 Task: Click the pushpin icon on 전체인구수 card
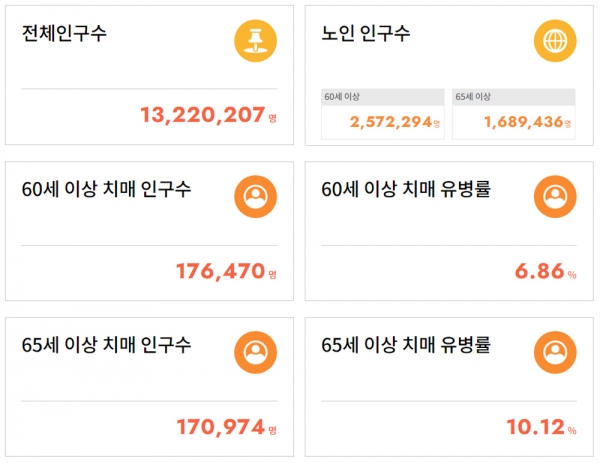[256, 41]
